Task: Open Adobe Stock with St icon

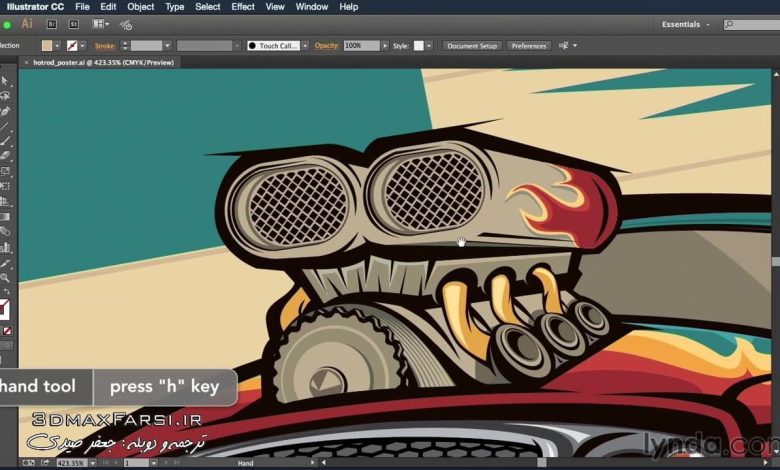Action: (74, 24)
